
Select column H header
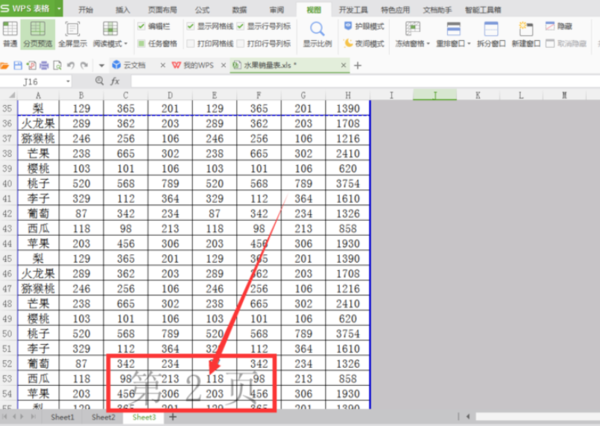tap(347, 95)
